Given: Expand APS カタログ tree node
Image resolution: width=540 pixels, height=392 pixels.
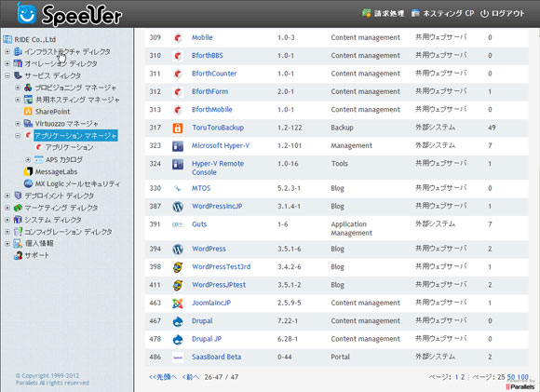Looking at the screenshot, I should tap(28, 159).
